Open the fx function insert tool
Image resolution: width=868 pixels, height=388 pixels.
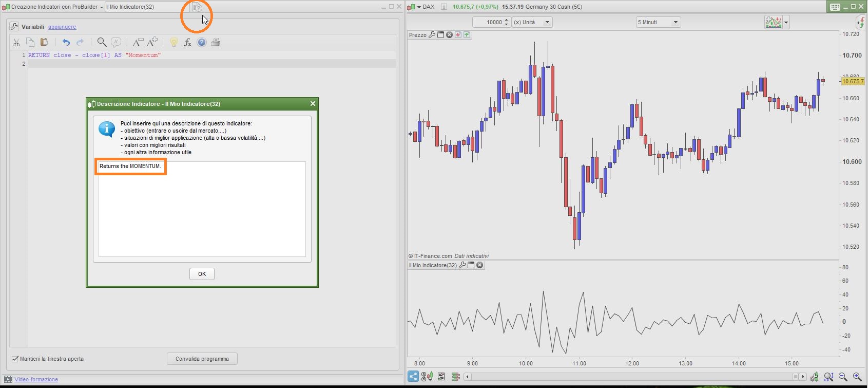[188, 42]
